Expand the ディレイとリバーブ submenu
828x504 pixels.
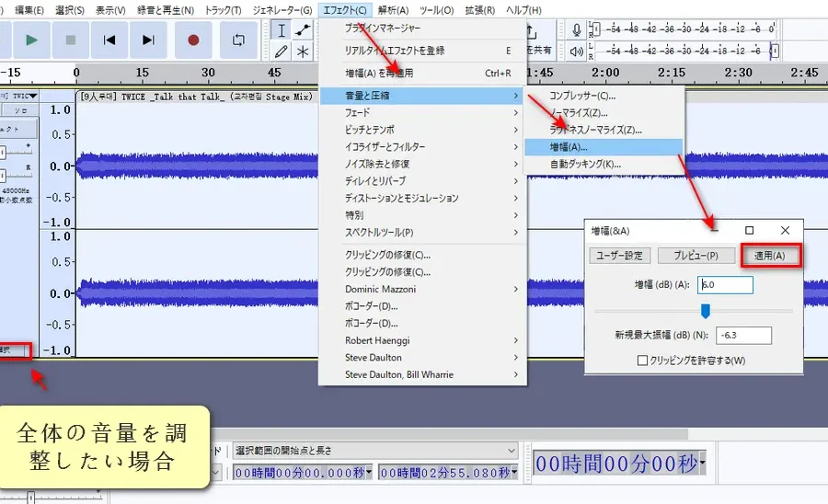[x=422, y=181]
